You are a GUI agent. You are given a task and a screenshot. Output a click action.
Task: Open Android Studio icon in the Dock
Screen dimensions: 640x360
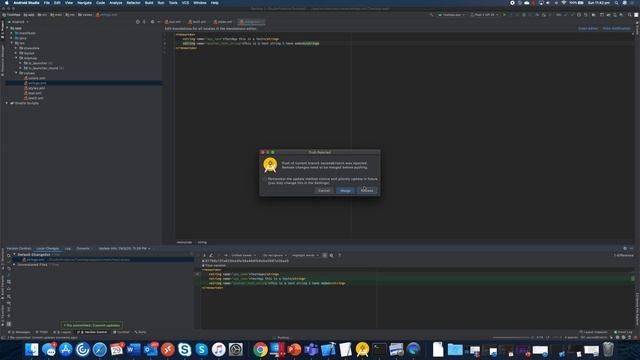point(362,350)
